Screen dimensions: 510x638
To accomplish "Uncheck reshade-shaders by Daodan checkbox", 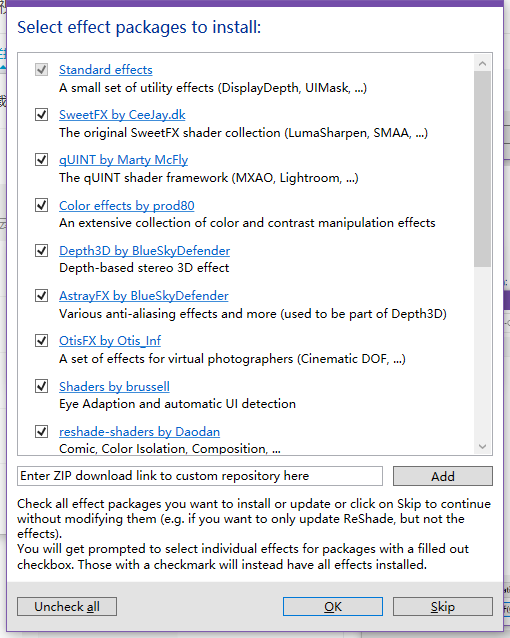I will (42, 431).
